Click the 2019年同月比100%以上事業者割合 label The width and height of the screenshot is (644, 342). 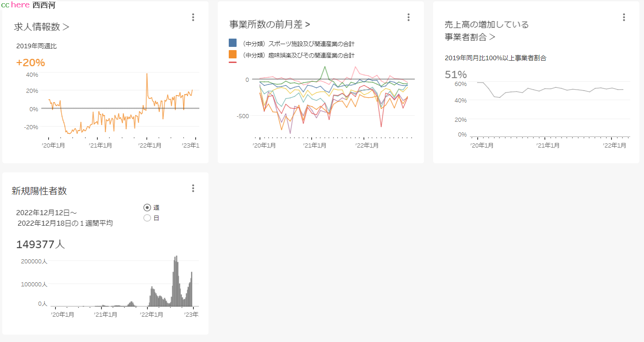[x=495, y=58]
